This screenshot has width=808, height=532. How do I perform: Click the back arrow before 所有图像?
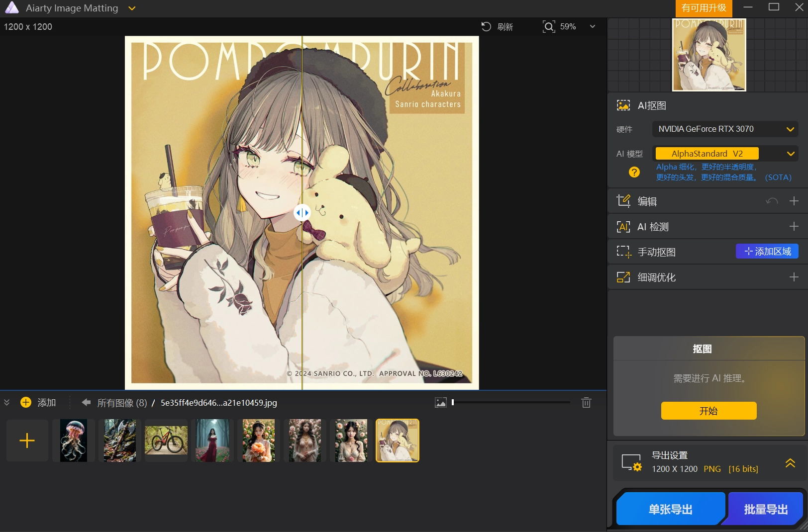pyautogui.click(x=86, y=402)
